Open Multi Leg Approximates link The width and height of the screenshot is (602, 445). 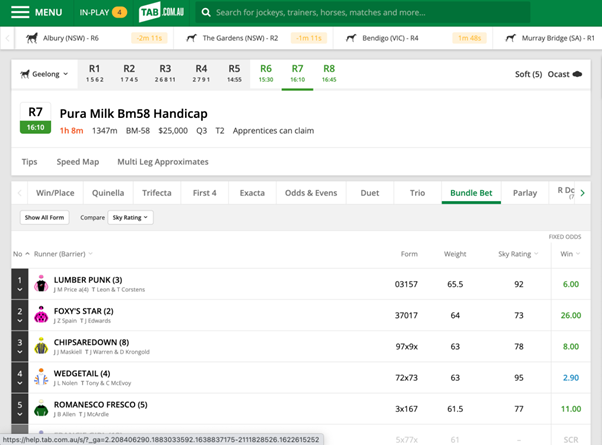(x=163, y=162)
